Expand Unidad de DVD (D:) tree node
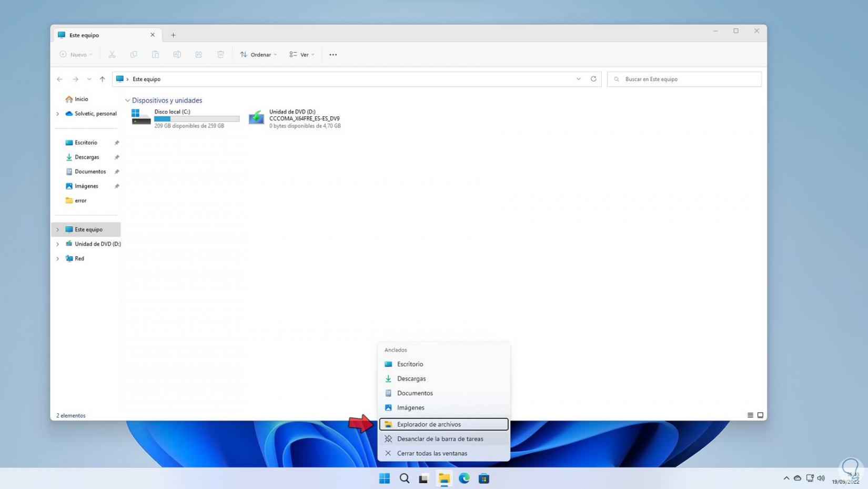 [x=58, y=244]
